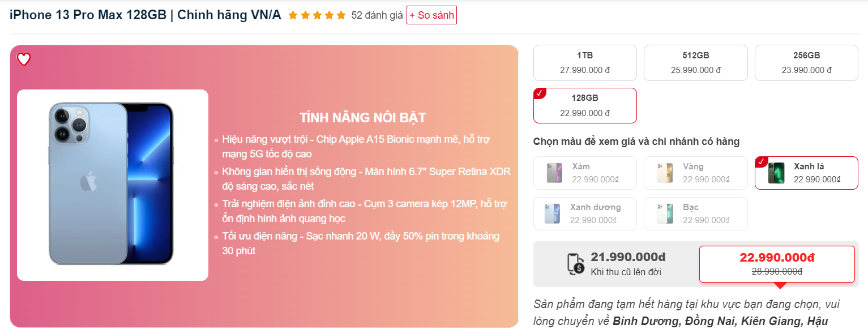This screenshot has height=329, width=868.
Task: Select the 22.990.000đ price tab
Action: (777, 264)
